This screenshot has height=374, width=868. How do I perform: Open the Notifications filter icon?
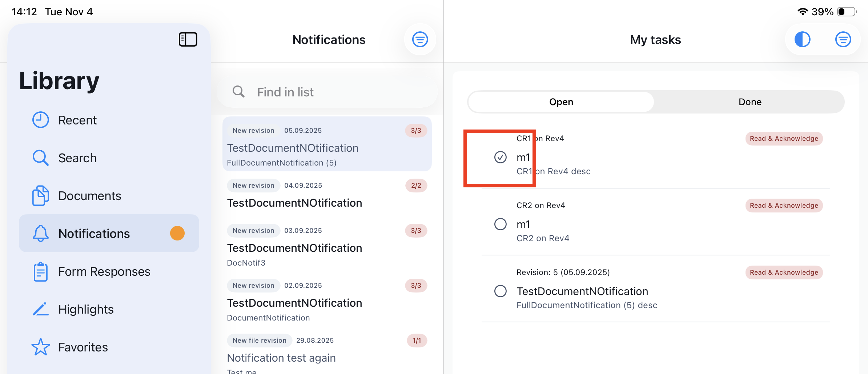pos(420,39)
